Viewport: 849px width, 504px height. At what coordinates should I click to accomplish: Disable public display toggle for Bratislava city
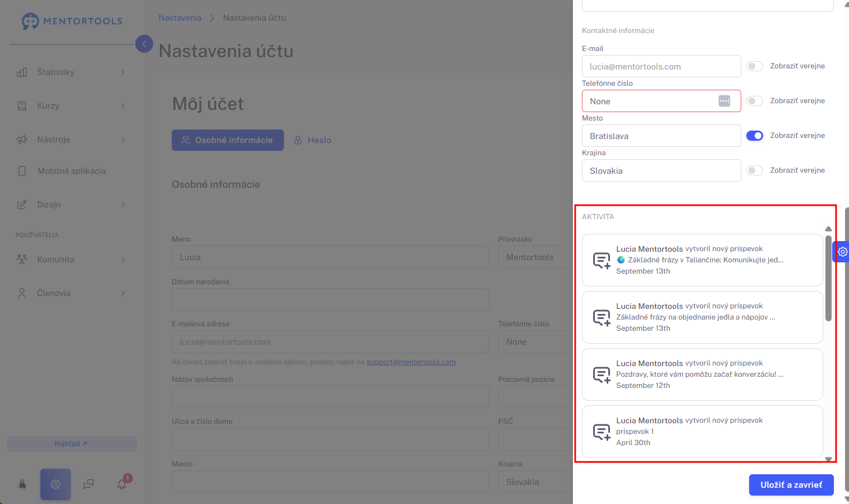[755, 136]
